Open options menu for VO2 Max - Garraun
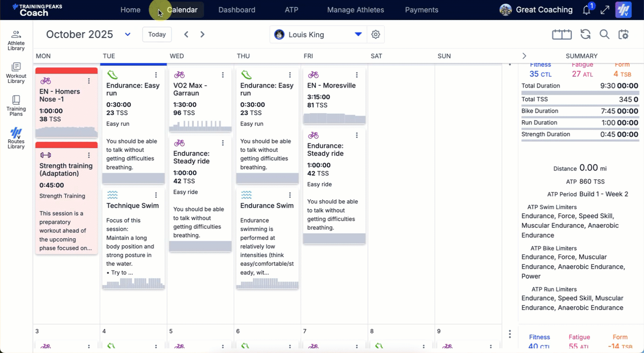Viewport: 644px width, 353px height. tap(223, 75)
